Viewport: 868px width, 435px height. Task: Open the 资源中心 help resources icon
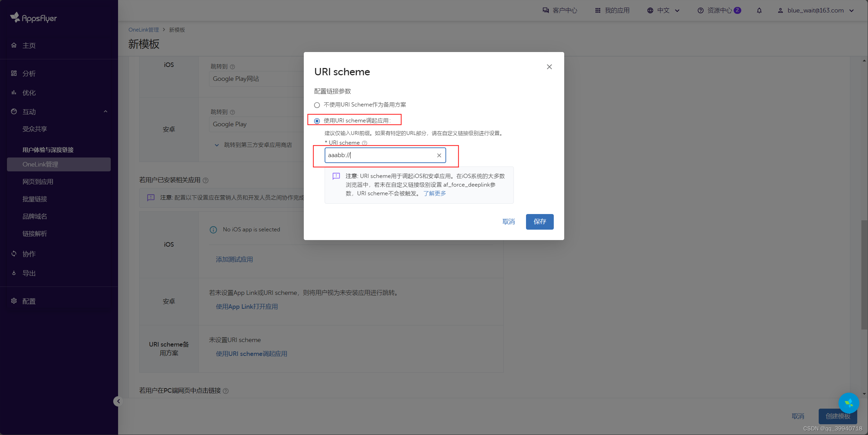(x=700, y=10)
